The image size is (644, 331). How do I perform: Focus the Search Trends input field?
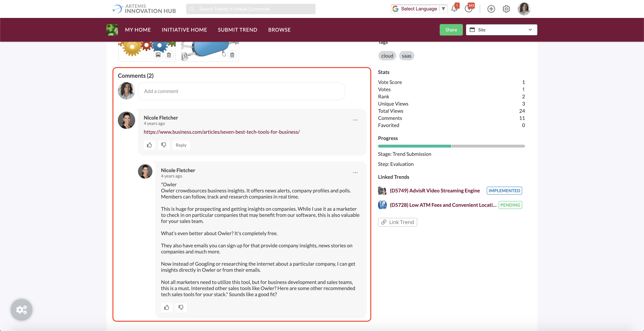coord(250,9)
